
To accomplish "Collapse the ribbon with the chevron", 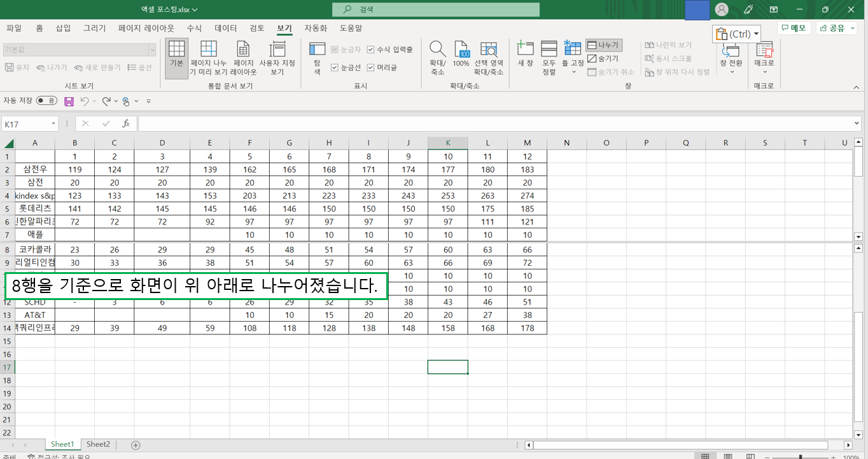I will [857, 87].
